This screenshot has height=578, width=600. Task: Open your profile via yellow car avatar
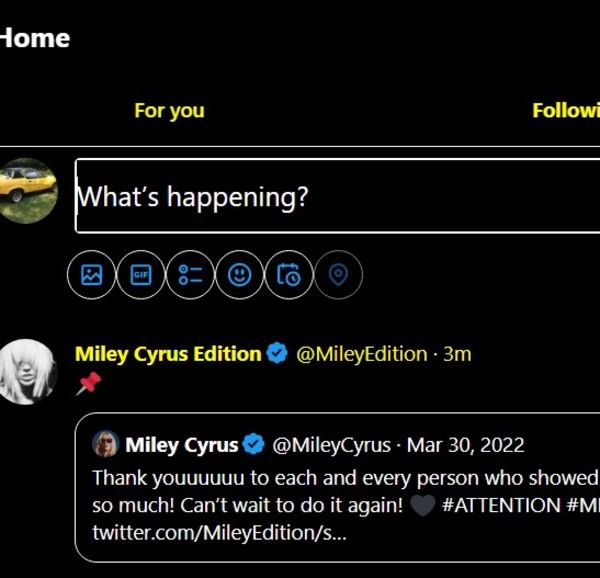[27, 190]
